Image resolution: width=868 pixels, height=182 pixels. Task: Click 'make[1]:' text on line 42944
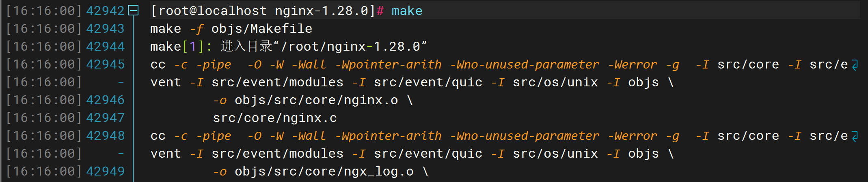(181, 47)
